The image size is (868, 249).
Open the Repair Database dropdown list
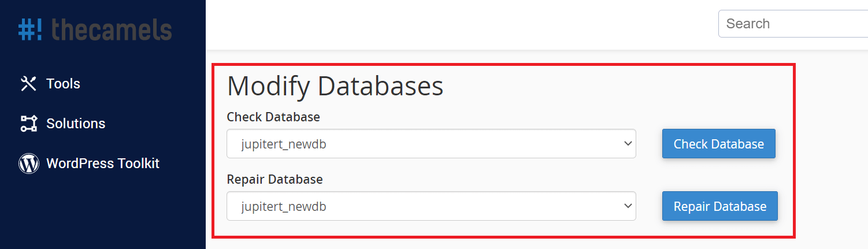point(431,206)
